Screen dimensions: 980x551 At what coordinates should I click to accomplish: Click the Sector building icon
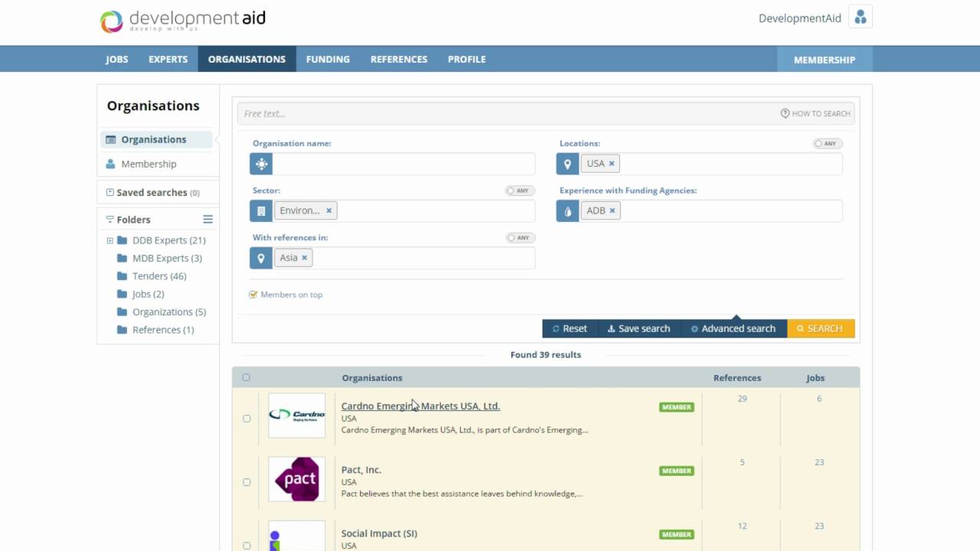[261, 211]
